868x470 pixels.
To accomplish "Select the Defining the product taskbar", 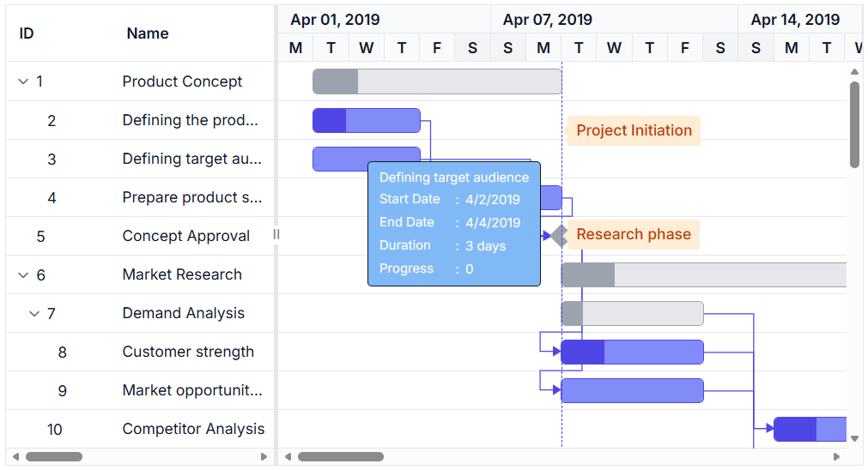I will coord(367,121).
